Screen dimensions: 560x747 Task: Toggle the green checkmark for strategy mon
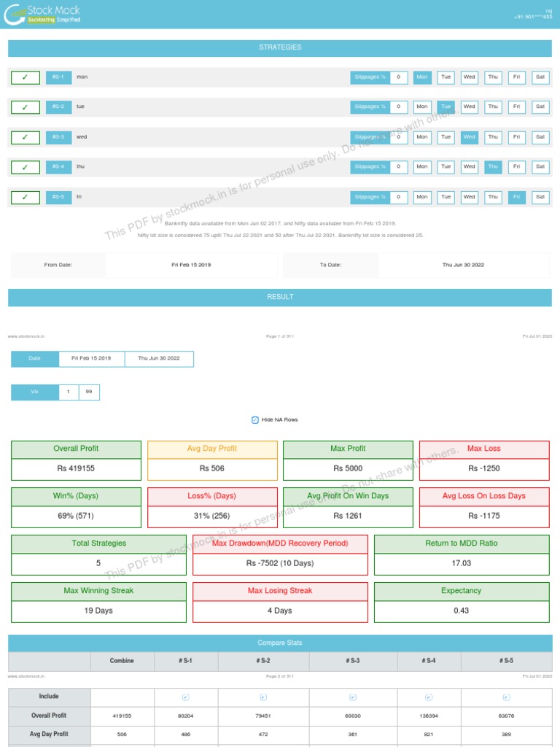tap(26, 77)
